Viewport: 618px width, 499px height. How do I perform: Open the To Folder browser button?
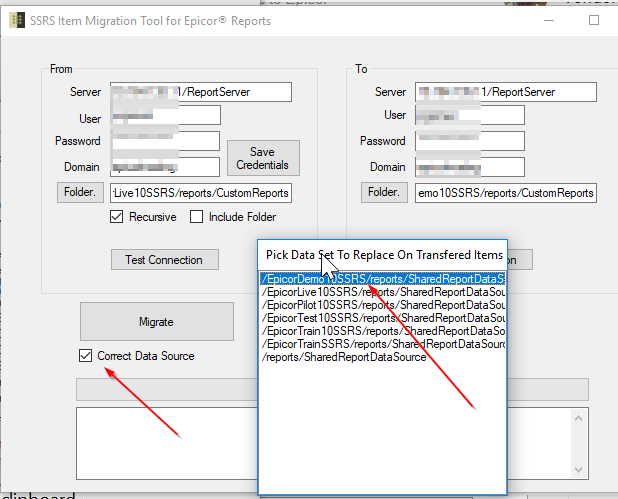(384, 192)
